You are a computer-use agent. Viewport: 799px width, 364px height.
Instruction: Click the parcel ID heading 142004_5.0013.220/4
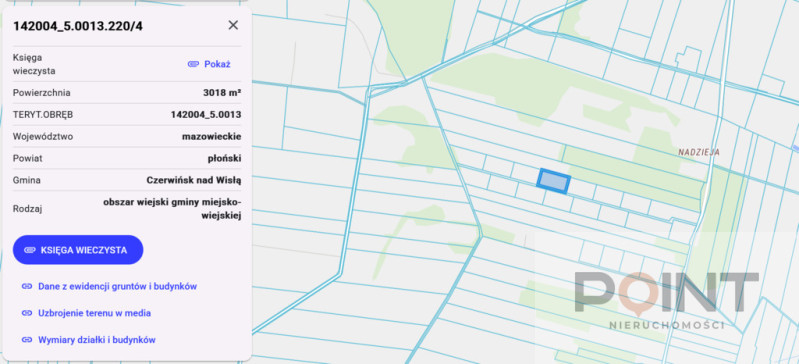(x=78, y=26)
